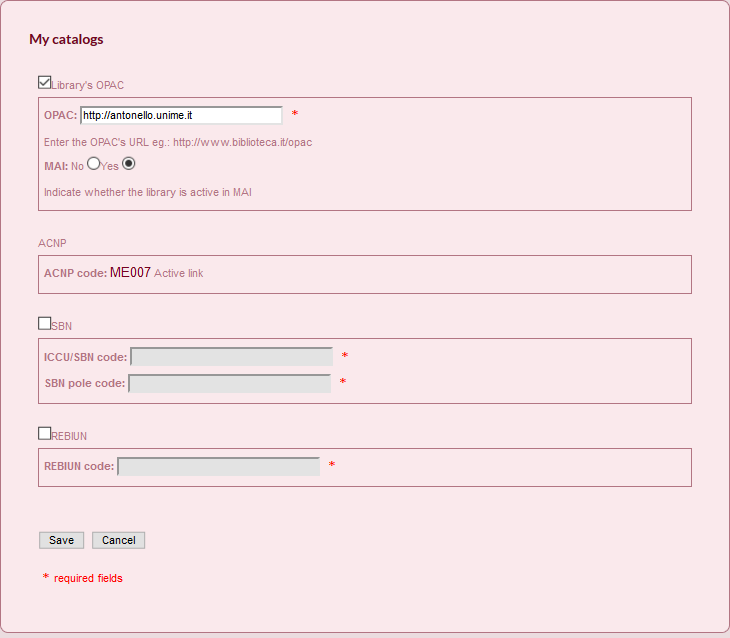Enable the REBIUN checkbox
Viewport: 730px width, 638px height.
pos(45,434)
